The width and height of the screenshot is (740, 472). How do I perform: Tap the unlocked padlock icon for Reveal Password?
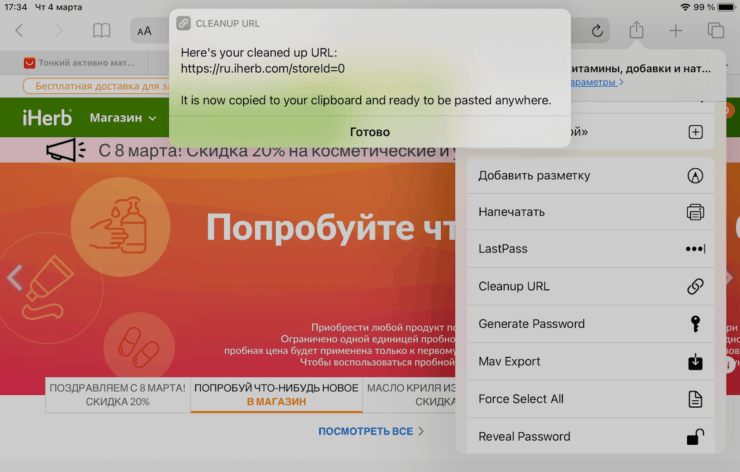coord(695,437)
